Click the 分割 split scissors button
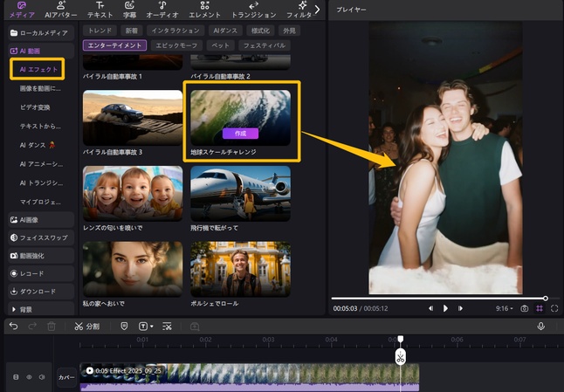This screenshot has height=392, width=564. tap(86, 326)
